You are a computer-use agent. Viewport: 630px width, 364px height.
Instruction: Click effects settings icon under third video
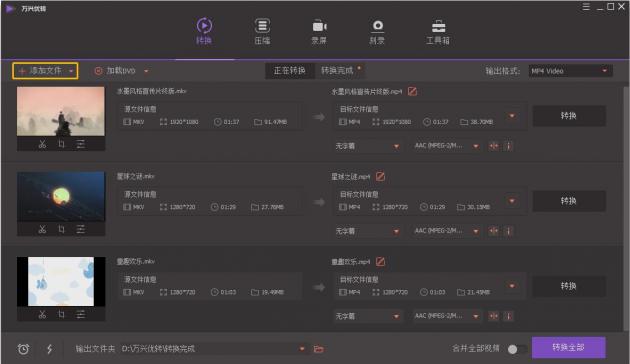pyautogui.click(x=80, y=315)
